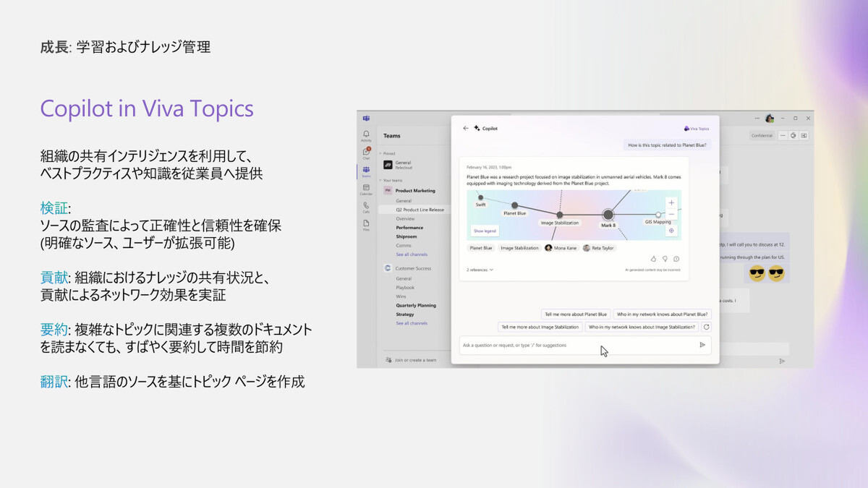Click the Product Marketing team name

(x=415, y=191)
